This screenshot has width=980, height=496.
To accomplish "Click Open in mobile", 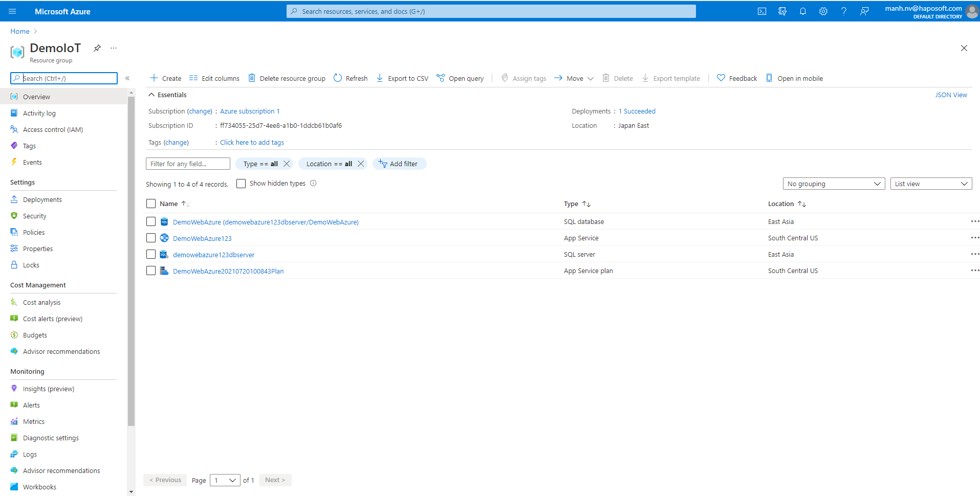I will point(794,78).
